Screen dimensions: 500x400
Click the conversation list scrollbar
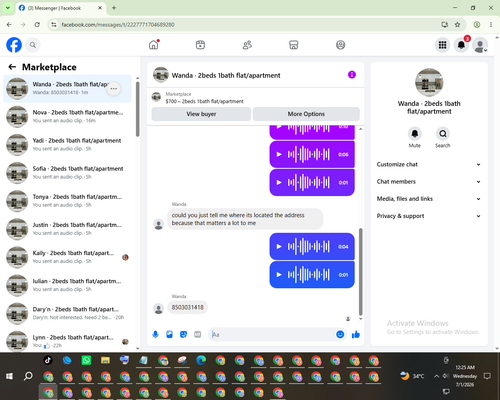138,109
